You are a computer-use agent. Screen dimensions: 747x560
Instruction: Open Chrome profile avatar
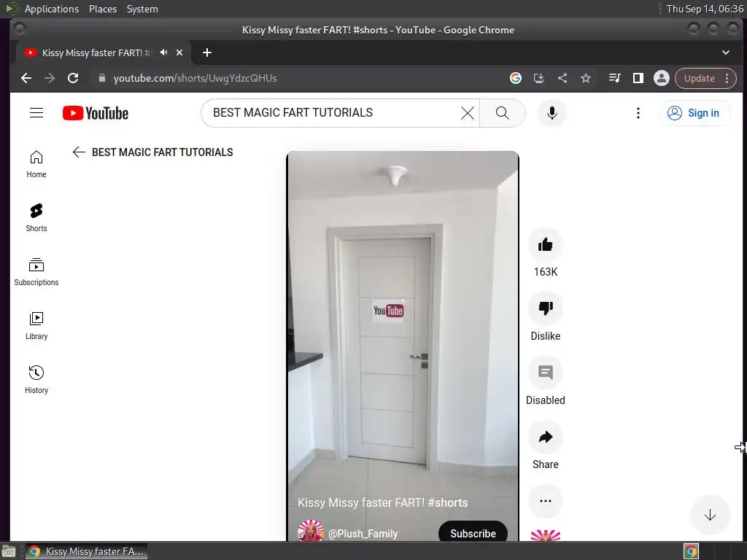pos(661,78)
